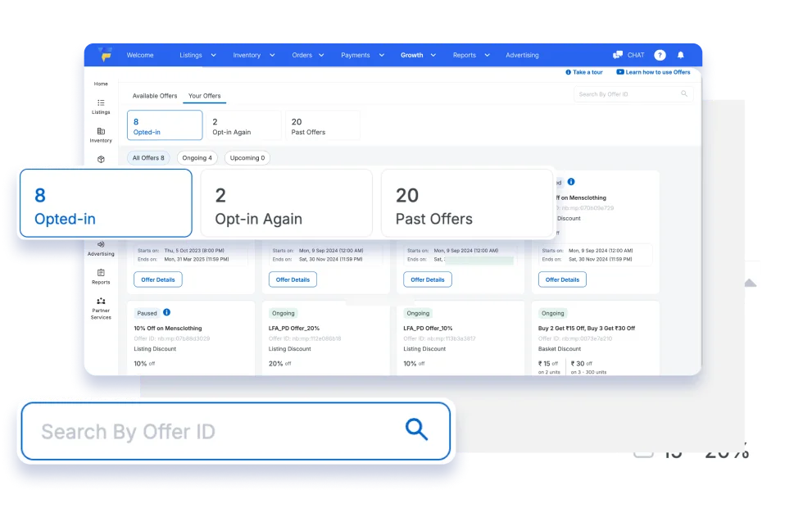The image size is (812, 531).
Task: Toggle the Ongoing 4 filter chip
Action: [x=197, y=157]
